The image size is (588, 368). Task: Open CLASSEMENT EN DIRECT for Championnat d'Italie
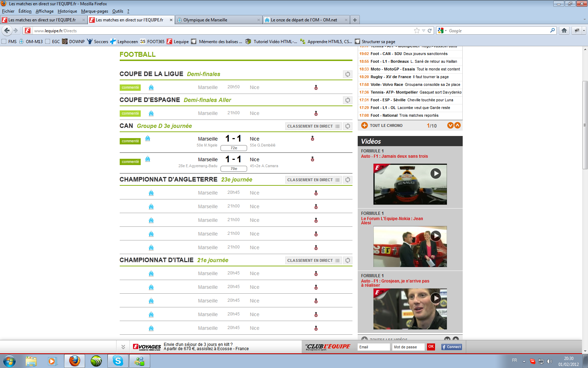coord(313,260)
